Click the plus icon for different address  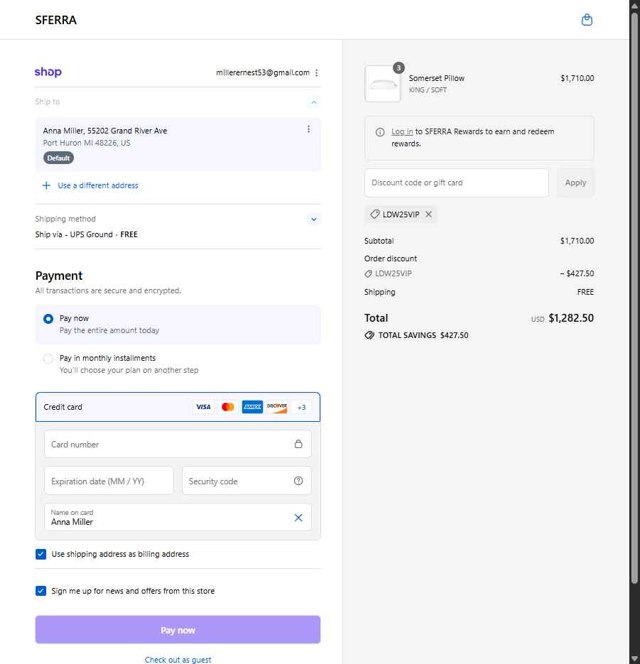[46, 185]
